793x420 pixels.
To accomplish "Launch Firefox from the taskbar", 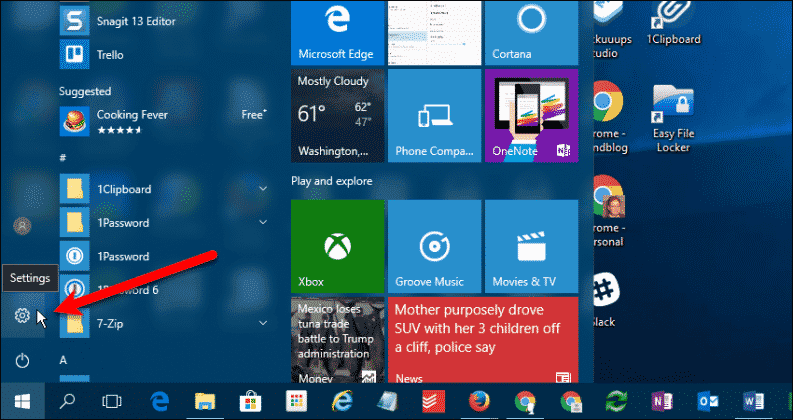I will 479,402.
